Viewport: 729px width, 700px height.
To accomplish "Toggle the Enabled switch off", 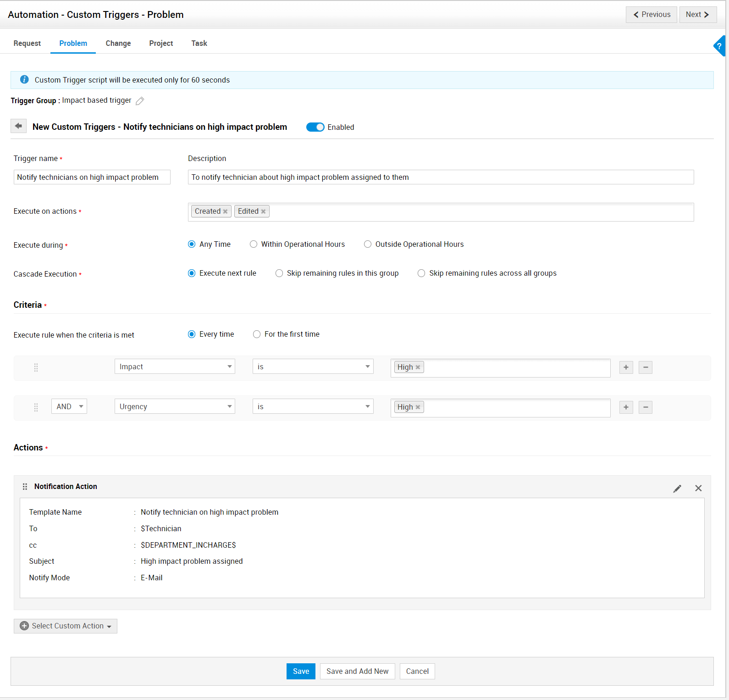I will [315, 127].
